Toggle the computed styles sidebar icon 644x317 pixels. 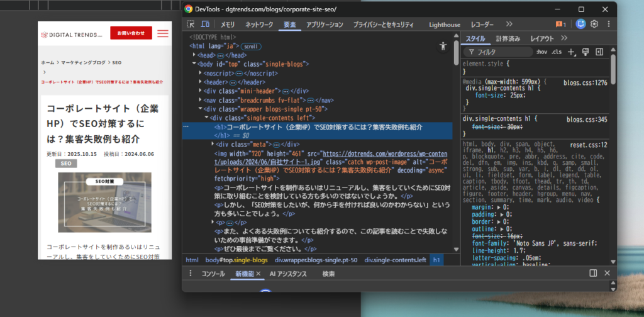coord(599,52)
